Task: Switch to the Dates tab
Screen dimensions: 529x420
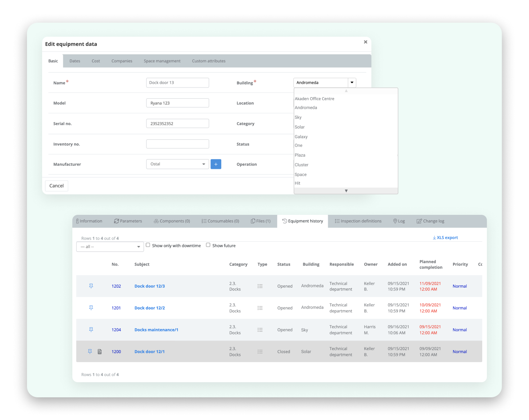Action: (x=75, y=61)
